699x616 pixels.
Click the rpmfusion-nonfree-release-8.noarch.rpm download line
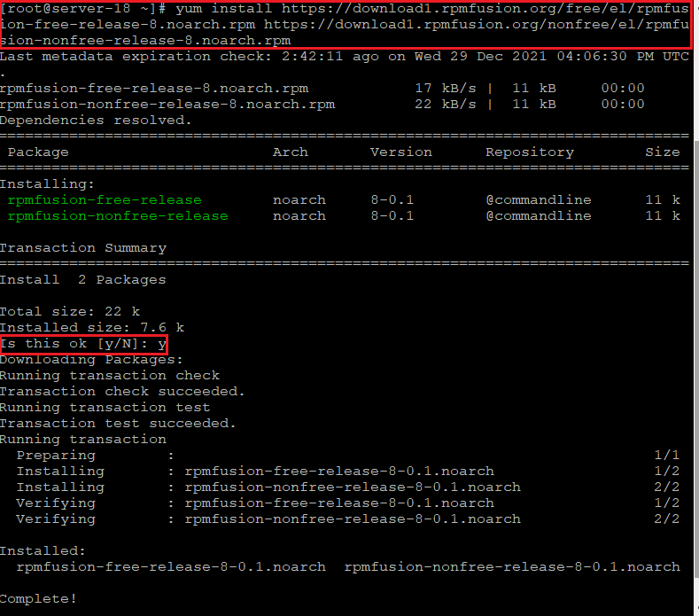[322, 105]
